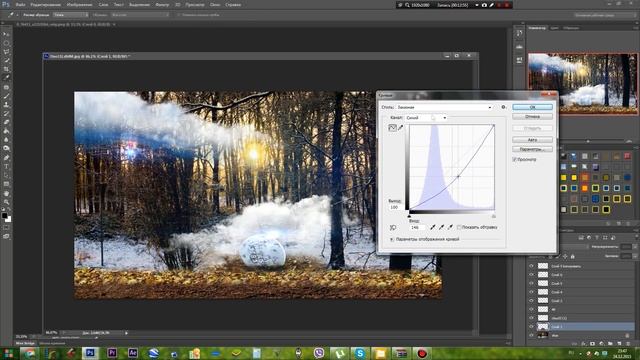The image size is (640, 360).
Task: Hide the Фон background layer eye icon
Action: [531, 335]
